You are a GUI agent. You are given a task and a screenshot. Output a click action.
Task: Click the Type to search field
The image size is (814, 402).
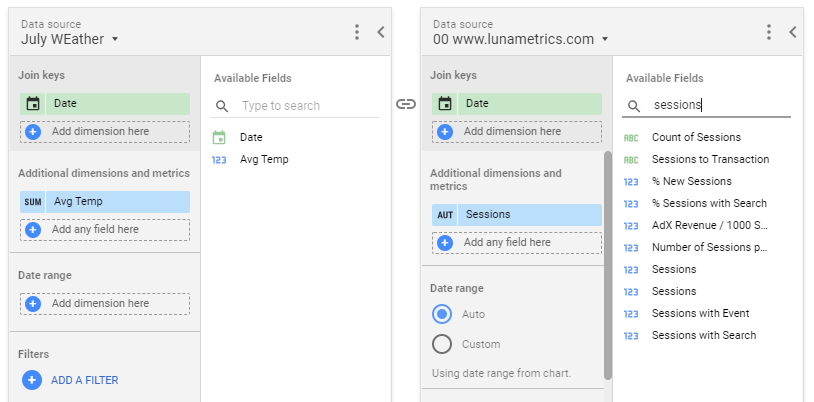pos(309,106)
